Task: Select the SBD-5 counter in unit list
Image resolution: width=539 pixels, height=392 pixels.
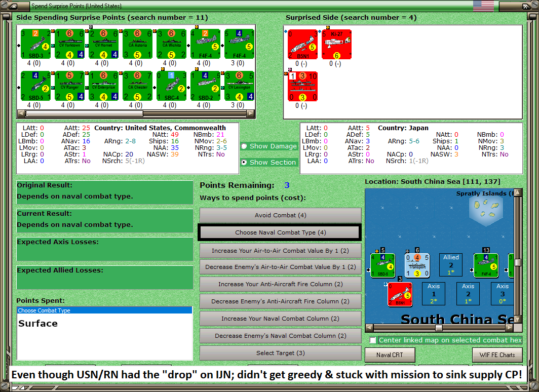Action: (36, 86)
